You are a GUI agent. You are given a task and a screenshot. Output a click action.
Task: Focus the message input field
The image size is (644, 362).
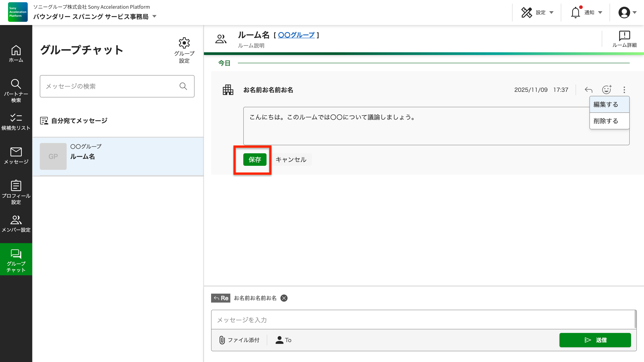422,320
